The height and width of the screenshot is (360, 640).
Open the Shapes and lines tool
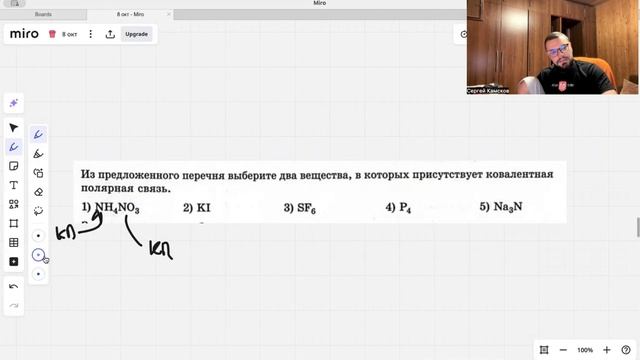[13, 204]
